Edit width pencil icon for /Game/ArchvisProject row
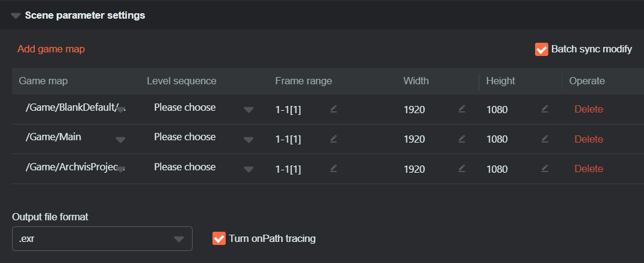Viewport: 644px width, 263px height. [x=462, y=169]
